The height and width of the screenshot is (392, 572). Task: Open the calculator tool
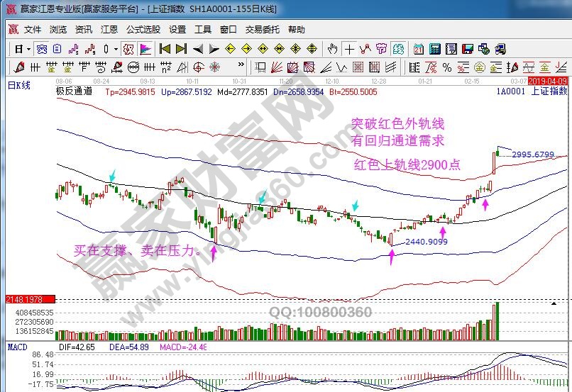[434, 49]
